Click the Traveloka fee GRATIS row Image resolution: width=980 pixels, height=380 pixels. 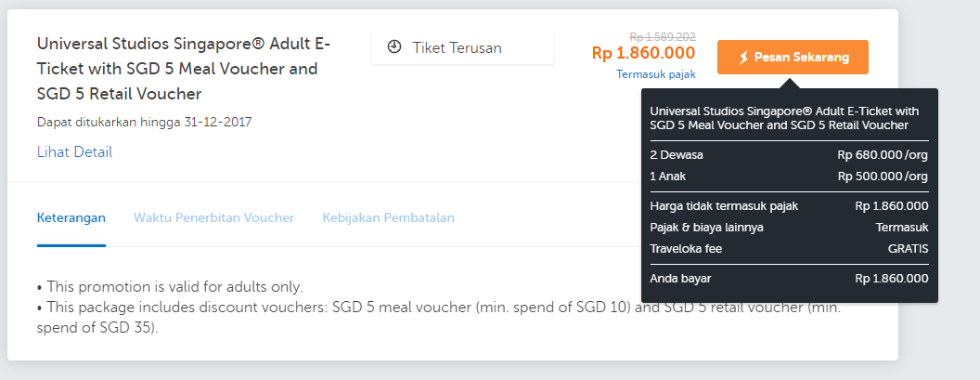pos(789,248)
